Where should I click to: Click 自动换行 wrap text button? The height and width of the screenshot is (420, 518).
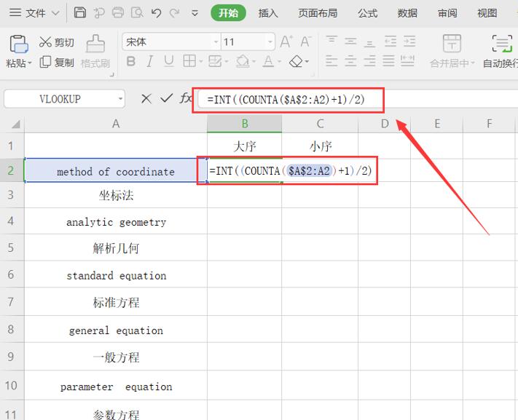pyautogui.click(x=501, y=52)
